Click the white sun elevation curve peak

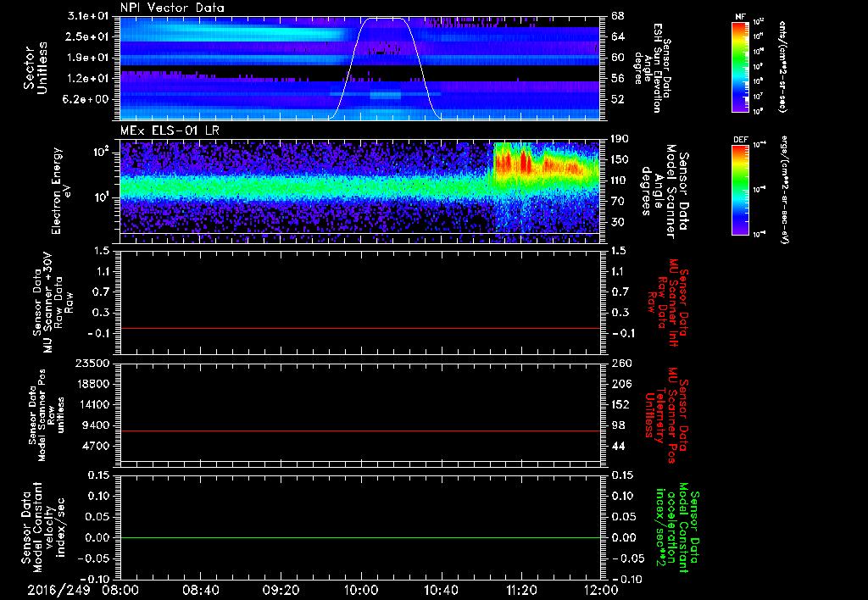[384, 19]
